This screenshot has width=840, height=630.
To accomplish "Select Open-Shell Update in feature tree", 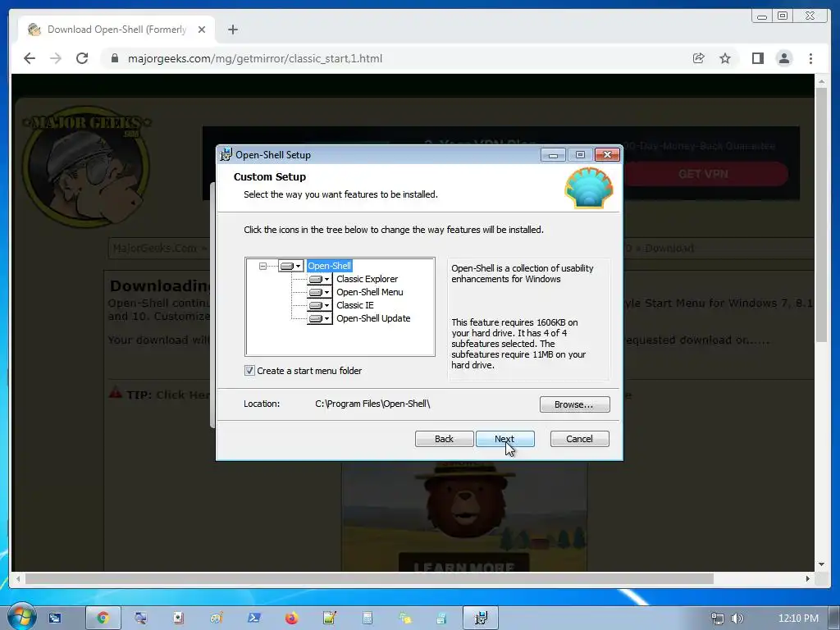I will (x=373, y=318).
